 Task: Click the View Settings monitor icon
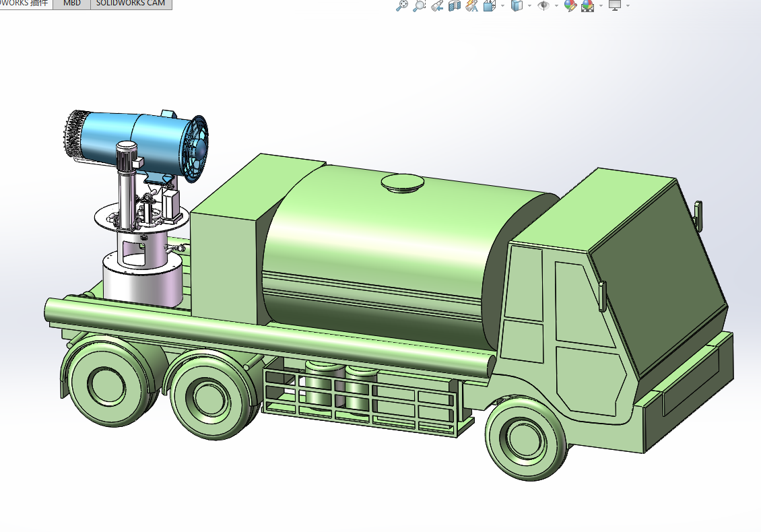615,5
